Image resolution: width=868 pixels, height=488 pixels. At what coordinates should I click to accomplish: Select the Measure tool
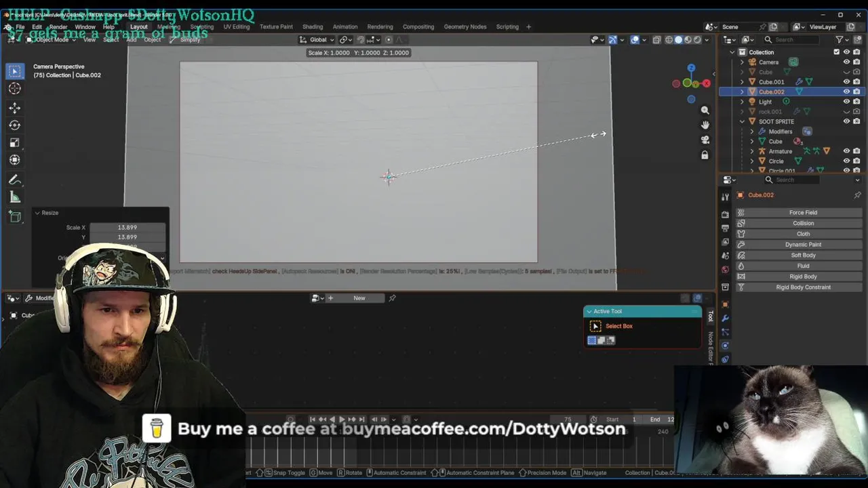[x=14, y=197]
